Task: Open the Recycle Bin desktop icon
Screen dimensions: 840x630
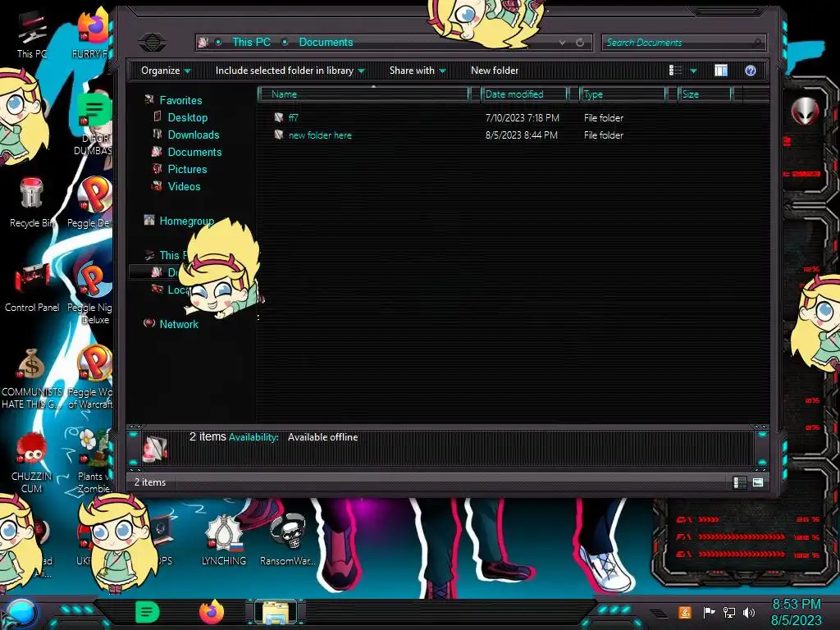Action: pyautogui.click(x=32, y=202)
